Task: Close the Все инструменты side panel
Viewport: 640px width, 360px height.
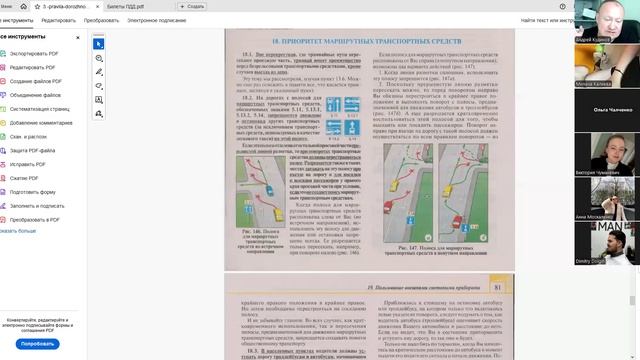Action: click(x=78, y=38)
